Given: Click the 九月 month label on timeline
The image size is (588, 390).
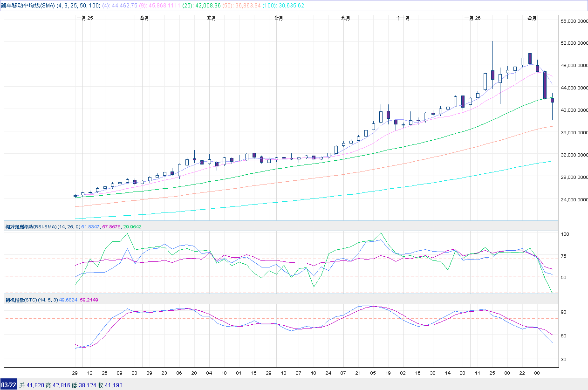Looking at the screenshot, I should (x=345, y=18).
